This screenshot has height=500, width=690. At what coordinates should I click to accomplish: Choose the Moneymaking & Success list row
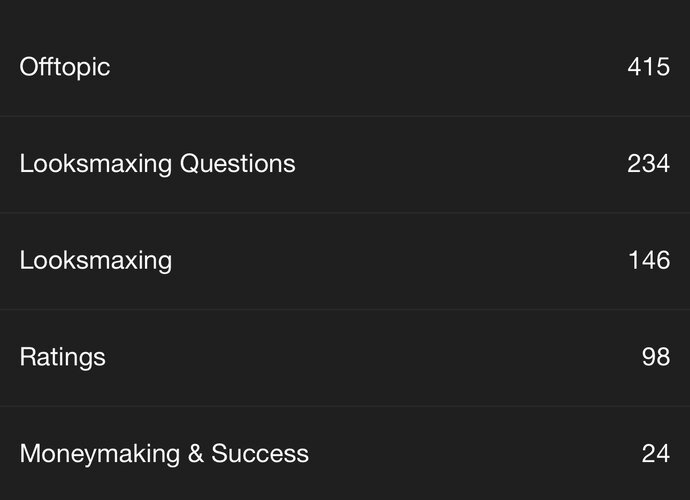pos(345,453)
